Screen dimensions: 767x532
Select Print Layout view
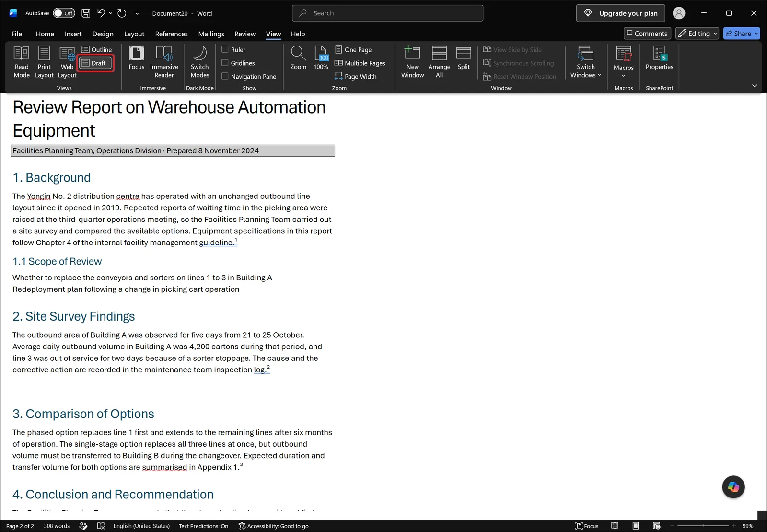[44, 62]
